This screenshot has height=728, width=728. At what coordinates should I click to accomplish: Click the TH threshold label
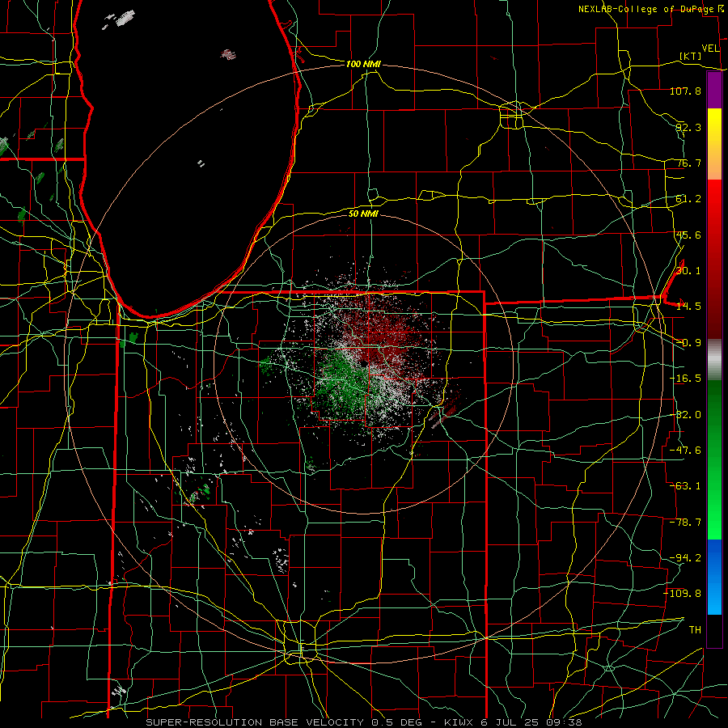click(695, 630)
